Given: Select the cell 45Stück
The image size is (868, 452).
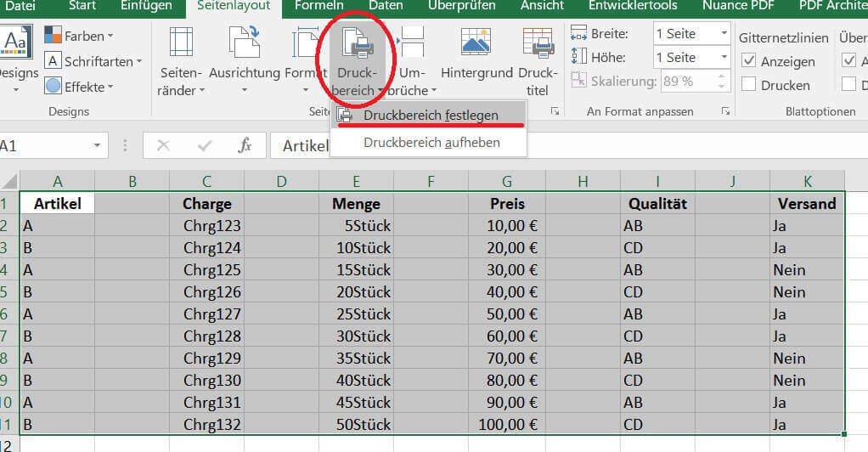Looking at the screenshot, I should pyautogui.click(x=356, y=402).
